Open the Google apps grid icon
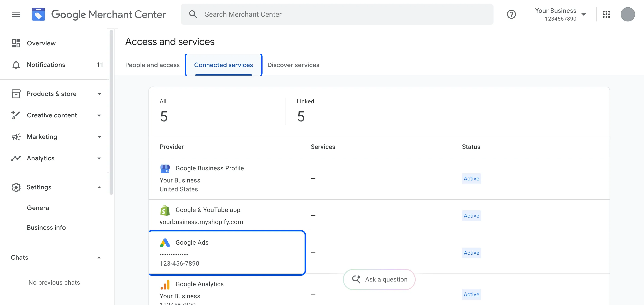Viewport: 644px width, 305px height. point(606,14)
